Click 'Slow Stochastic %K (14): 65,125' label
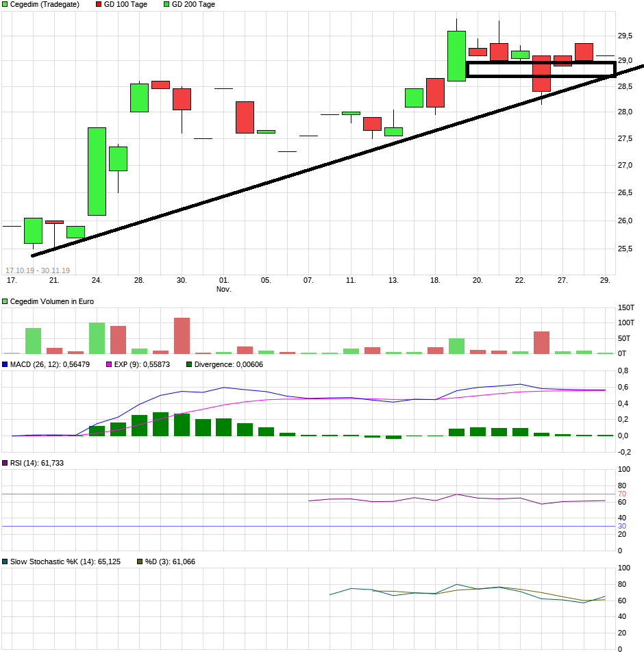The image size is (644, 656). [65, 562]
